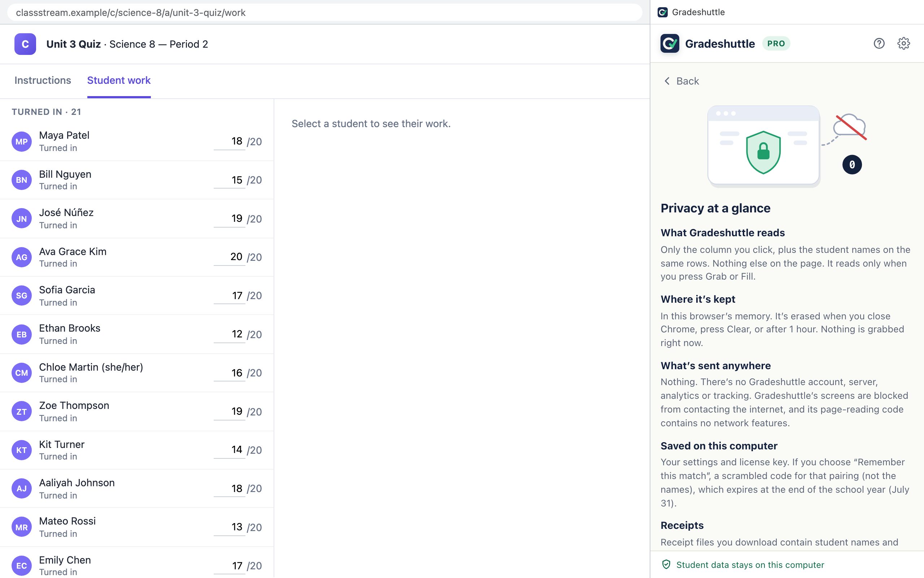The height and width of the screenshot is (578, 924).
Task: Select Ava Grace Kim's AG avatar
Action: pyautogui.click(x=21, y=257)
